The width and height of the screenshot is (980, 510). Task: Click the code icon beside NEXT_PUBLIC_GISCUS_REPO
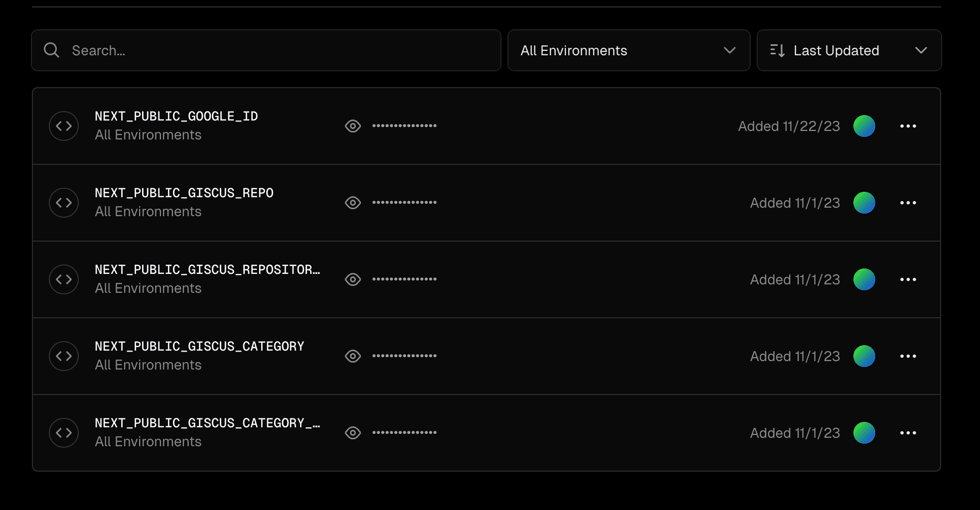[x=64, y=203]
